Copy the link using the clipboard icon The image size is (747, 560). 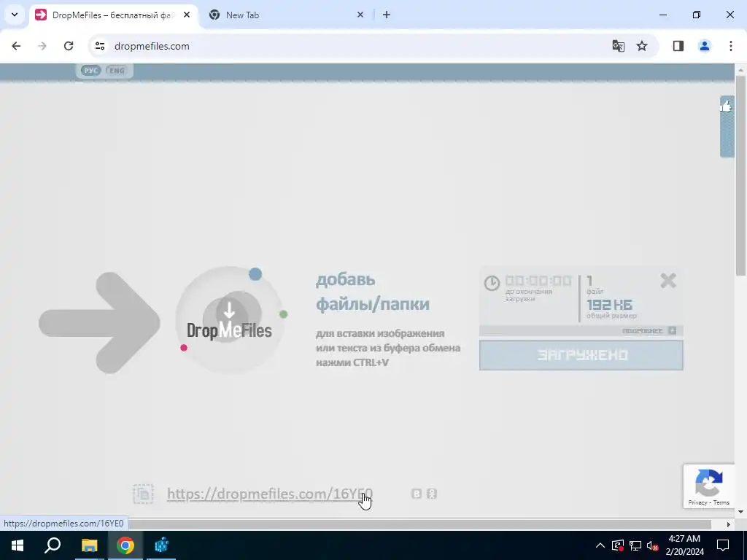click(143, 494)
